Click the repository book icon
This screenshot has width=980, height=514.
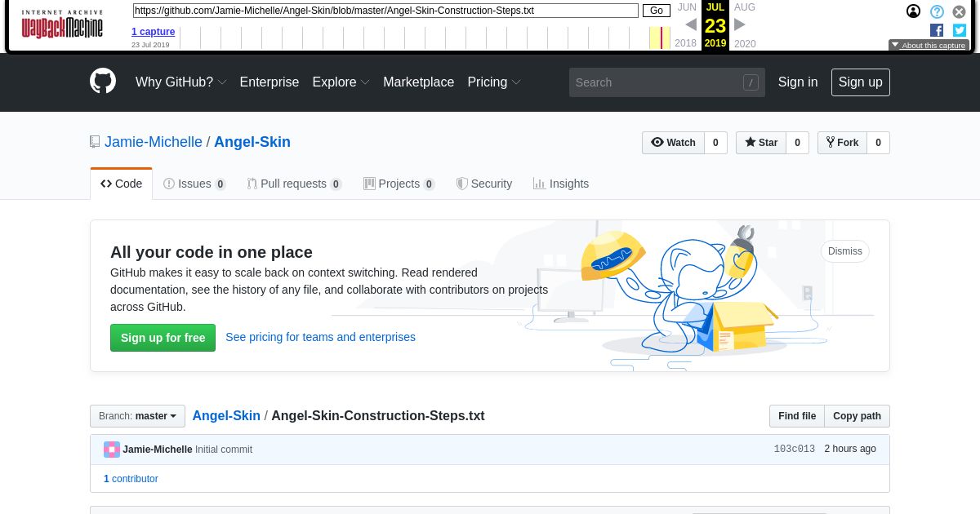[x=95, y=142]
